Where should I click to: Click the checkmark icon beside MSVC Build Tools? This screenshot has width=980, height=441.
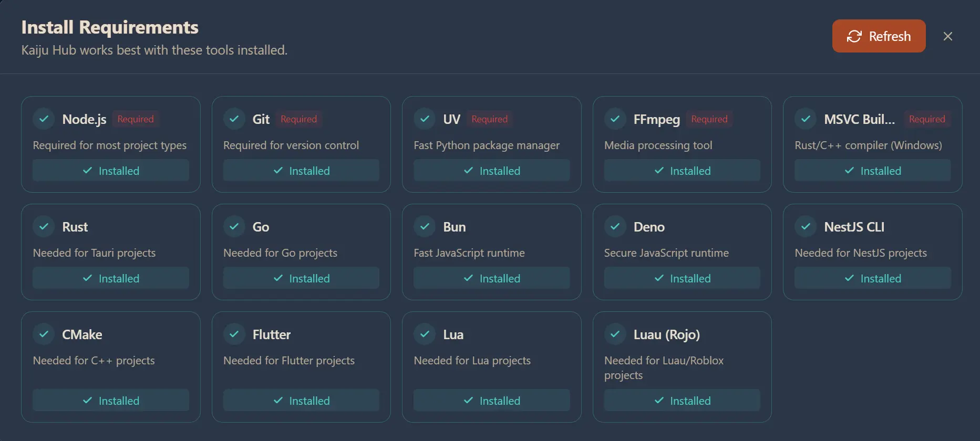[x=806, y=119]
